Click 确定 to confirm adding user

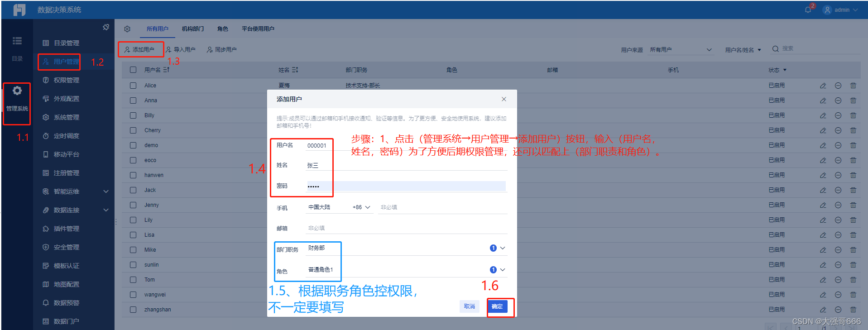click(x=497, y=306)
